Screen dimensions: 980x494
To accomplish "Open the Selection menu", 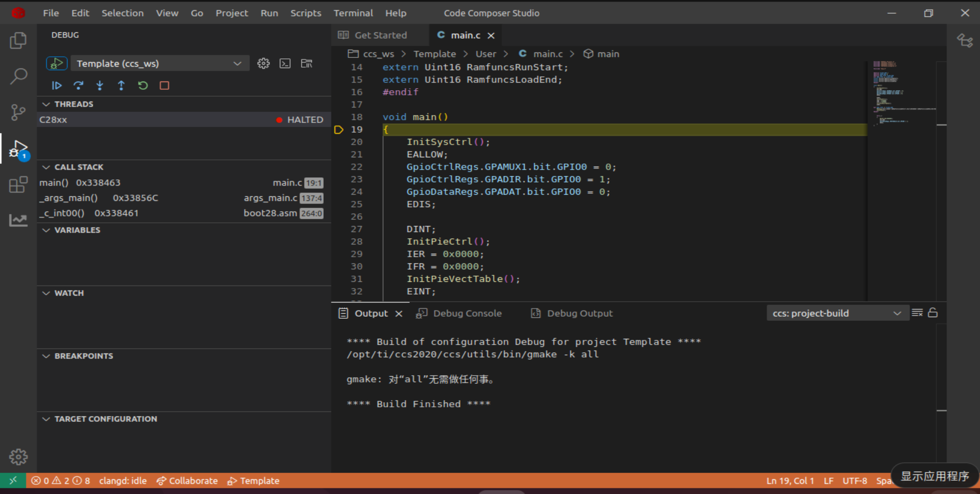I will click(x=122, y=13).
